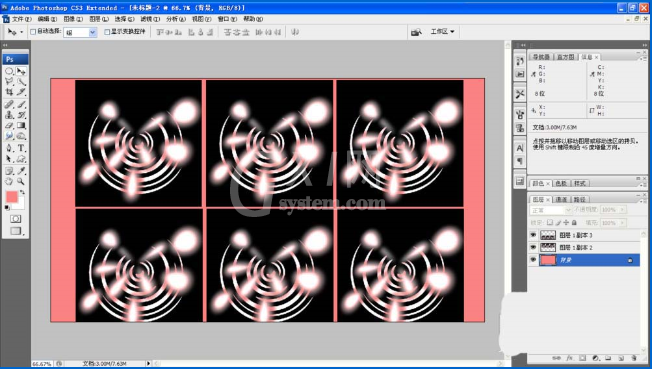Enable the auto-select checkbox
Viewport: 652px width, 369px height.
[x=33, y=32]
